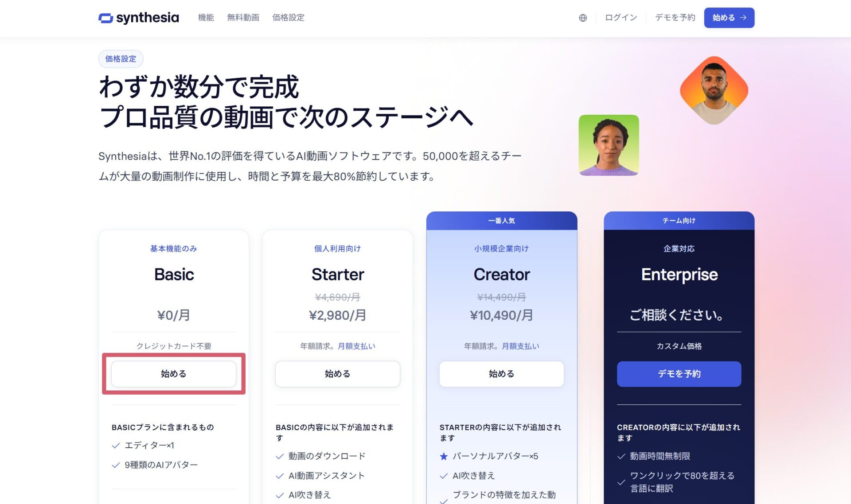
Task: Click the female avatar thumbnail
Action: click(x=609, y=145)
